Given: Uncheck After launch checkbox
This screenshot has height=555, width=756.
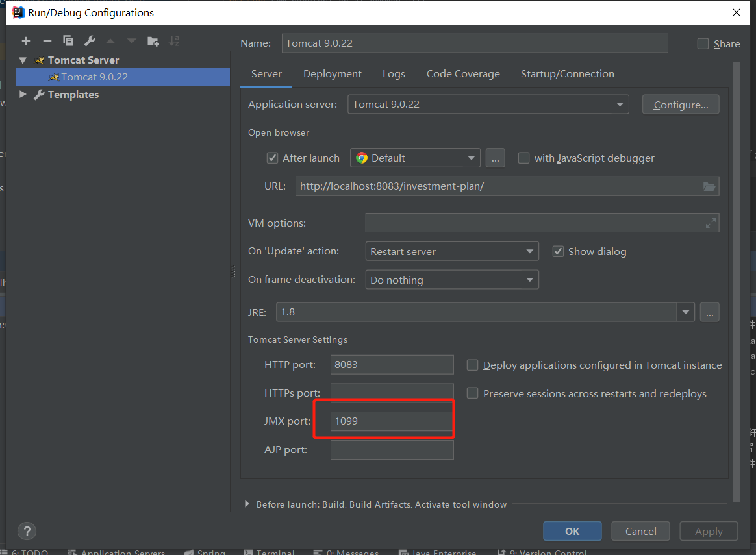Looking at the screenshot, I should click(x=272, y=158).
